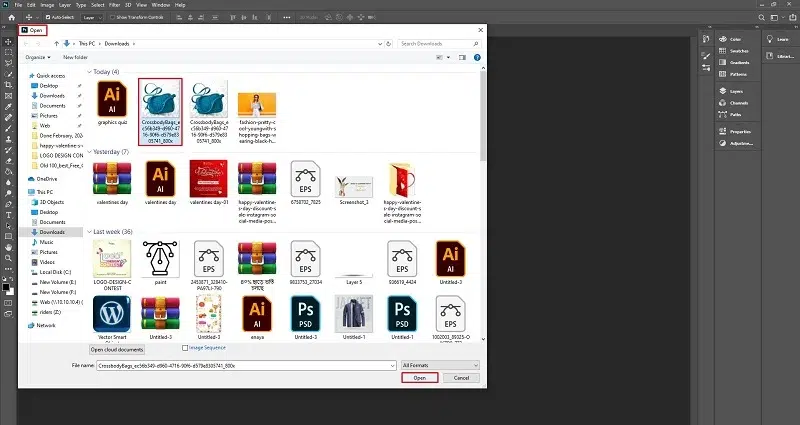Open the Image menu
The width and height of the screenshot is (800, 425).
point(47,5)
